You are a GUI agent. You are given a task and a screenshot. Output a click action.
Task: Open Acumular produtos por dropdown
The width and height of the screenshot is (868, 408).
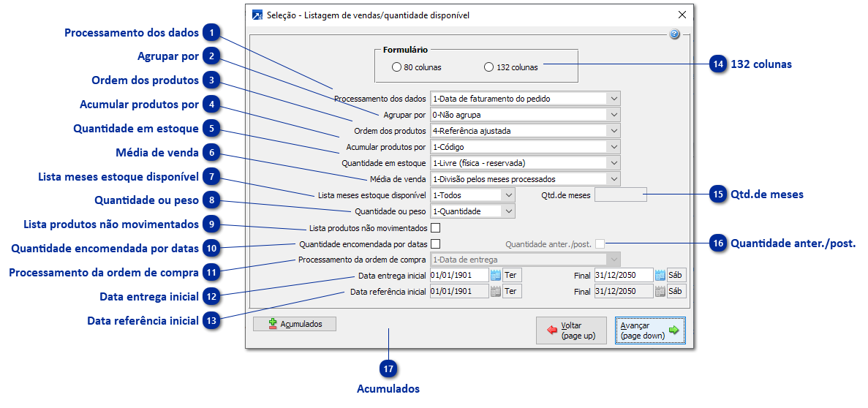tap(614, 147)
